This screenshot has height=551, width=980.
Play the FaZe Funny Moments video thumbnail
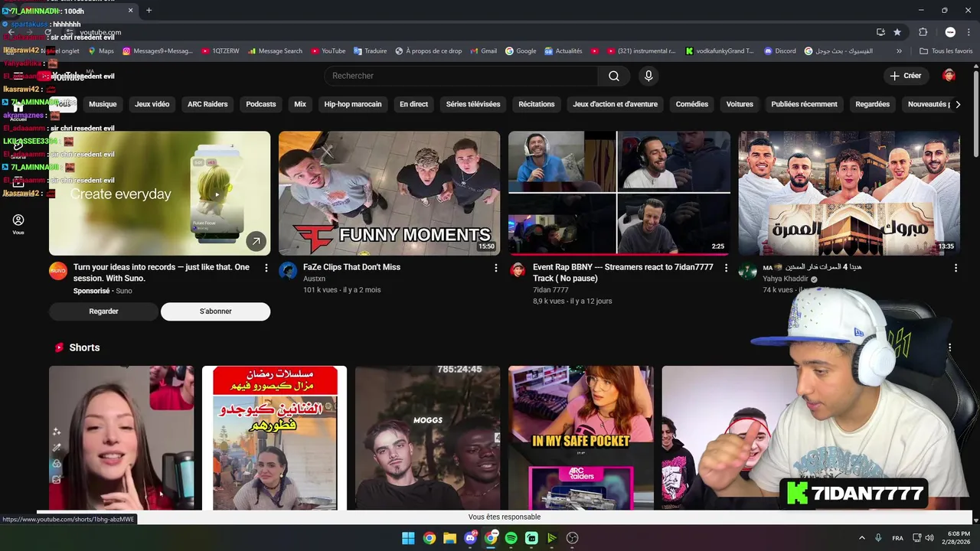[x=389, y=193]
